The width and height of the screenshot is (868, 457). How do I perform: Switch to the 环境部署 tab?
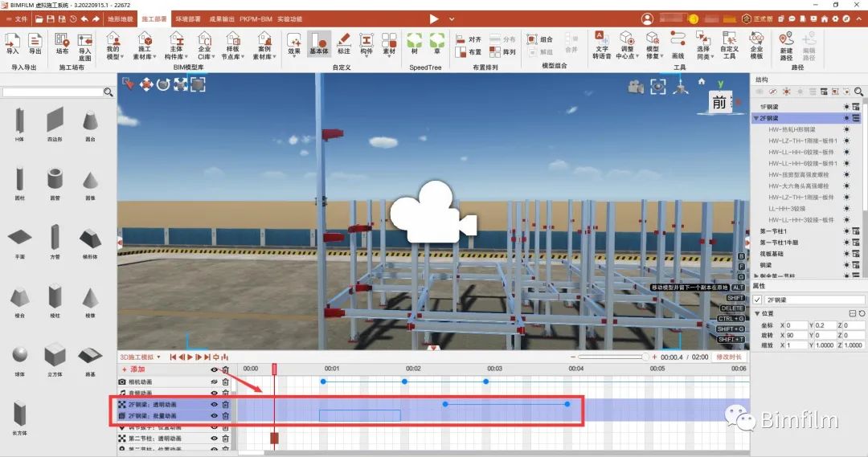[x=188, y=18]
